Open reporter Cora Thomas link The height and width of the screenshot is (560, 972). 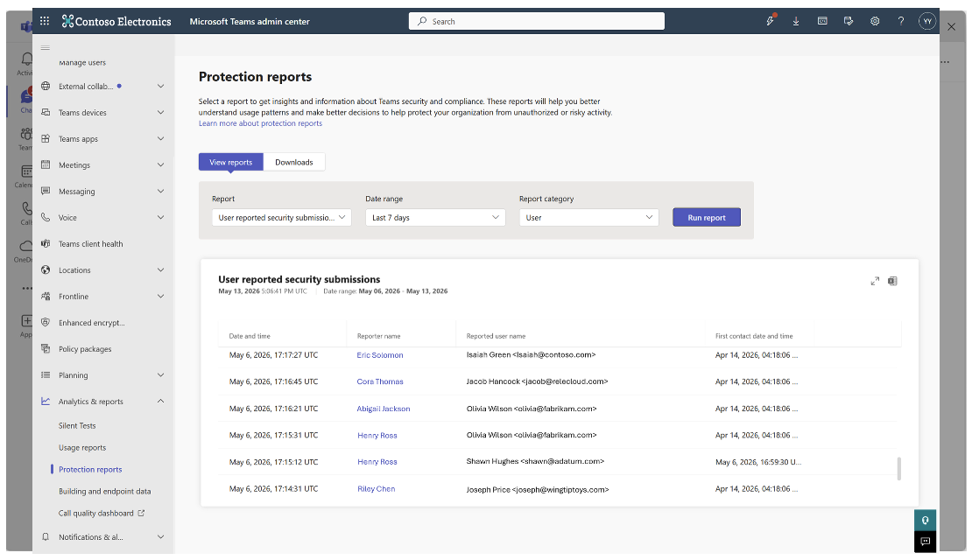380,381
